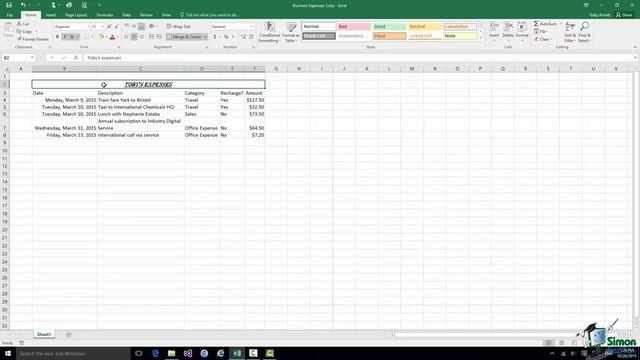Align text to the top
The height and width of the screenshot is (360, 640).
pyautogui.click(x=127, y=27)
